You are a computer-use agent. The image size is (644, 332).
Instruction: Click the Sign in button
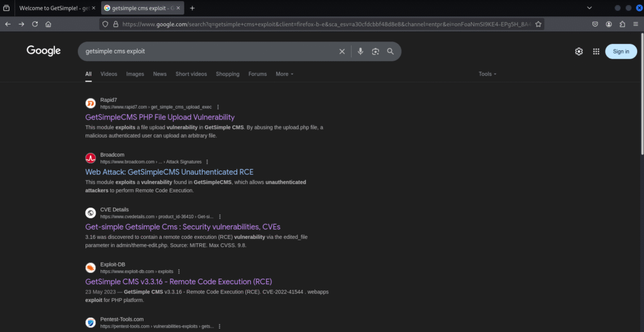click(x=621, y=52)
